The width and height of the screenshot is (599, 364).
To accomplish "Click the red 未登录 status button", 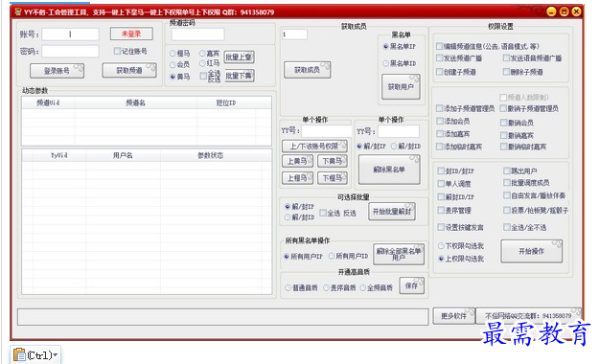I will 131,34.
